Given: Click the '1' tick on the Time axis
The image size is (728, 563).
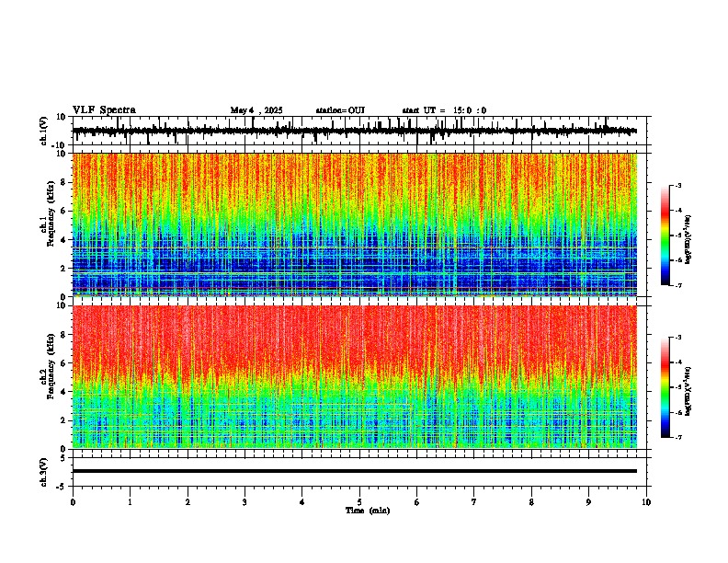Looking at the screenshot, I should tap(130, 502).
